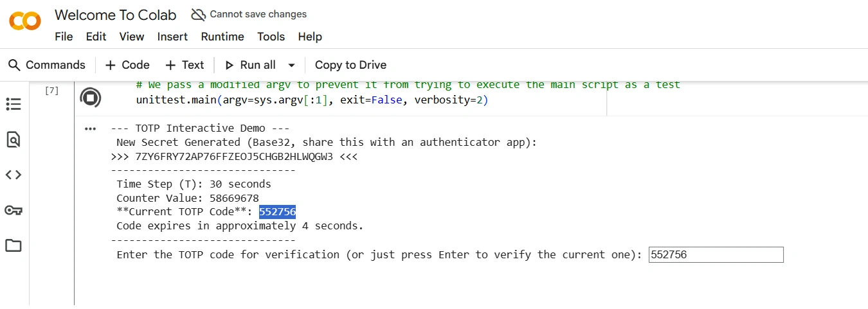868x309 pixels.
Task: Click the highlighted 552756 TOTP code
Action: [x=277, y=212]
